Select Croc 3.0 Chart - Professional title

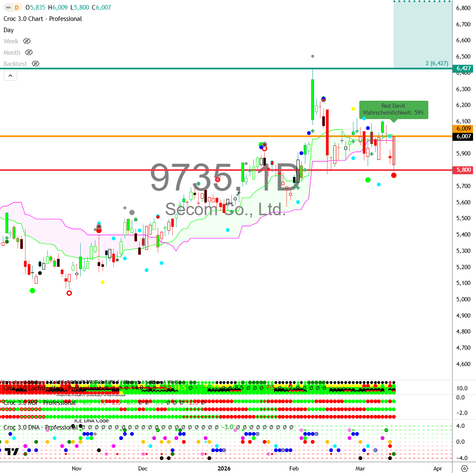(43, 19)
